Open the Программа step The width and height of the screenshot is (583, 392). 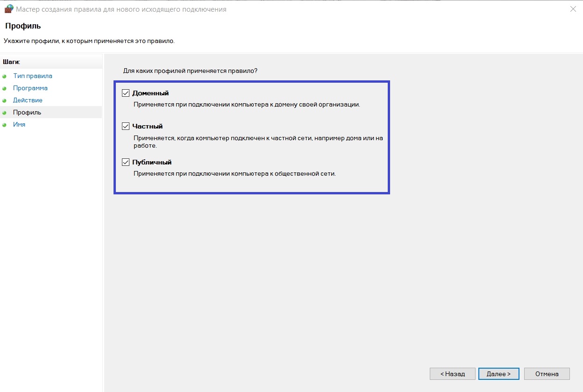coord(30,88)
